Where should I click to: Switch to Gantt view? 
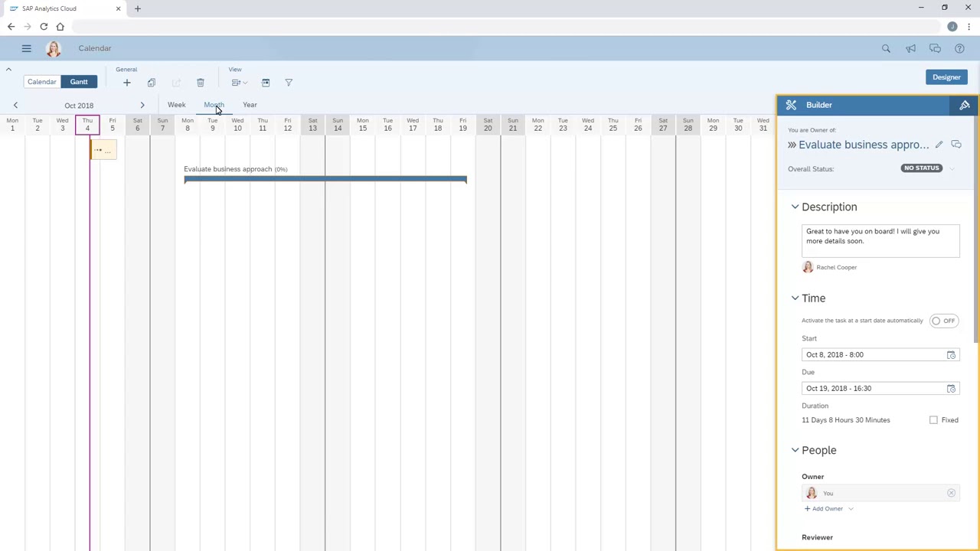(79, 82)
